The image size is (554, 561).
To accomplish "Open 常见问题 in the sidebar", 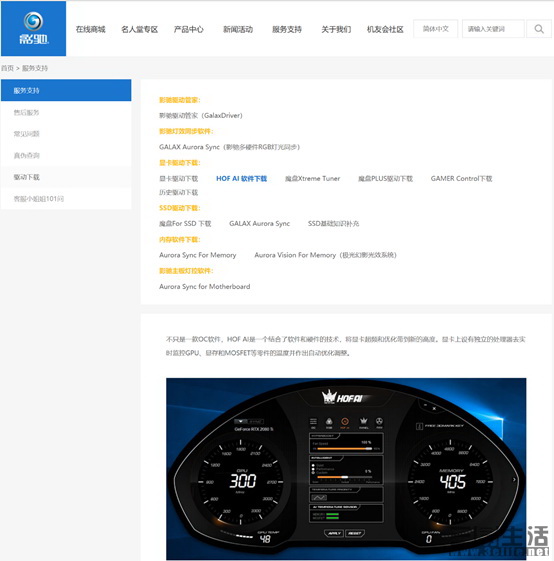I will pos(26,134).
